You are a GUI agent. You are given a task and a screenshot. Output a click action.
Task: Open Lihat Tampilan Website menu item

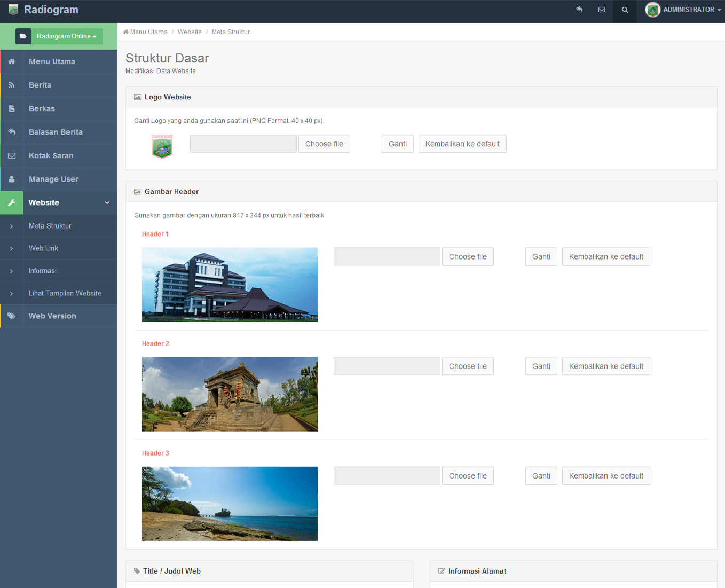pos(65,293)
